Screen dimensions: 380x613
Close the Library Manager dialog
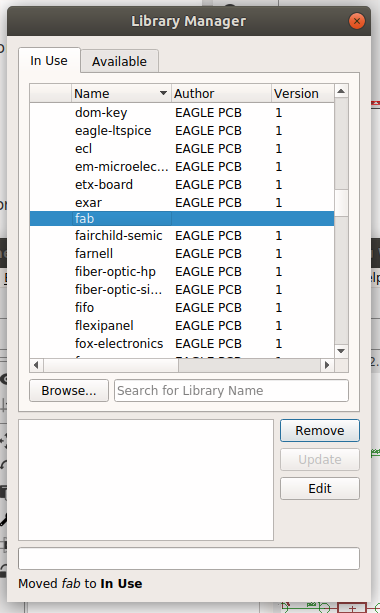[x=357, y=21]
